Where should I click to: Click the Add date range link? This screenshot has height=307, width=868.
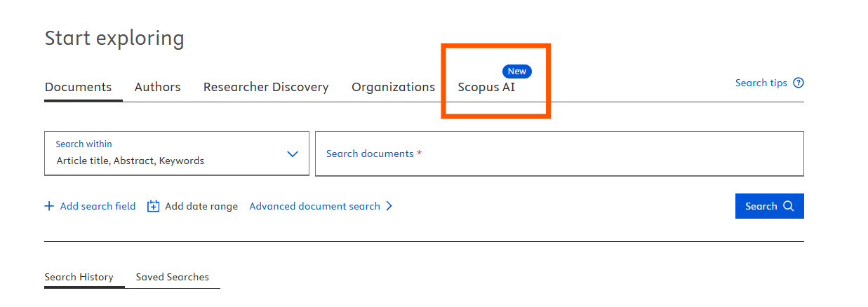tap(201, 206)
